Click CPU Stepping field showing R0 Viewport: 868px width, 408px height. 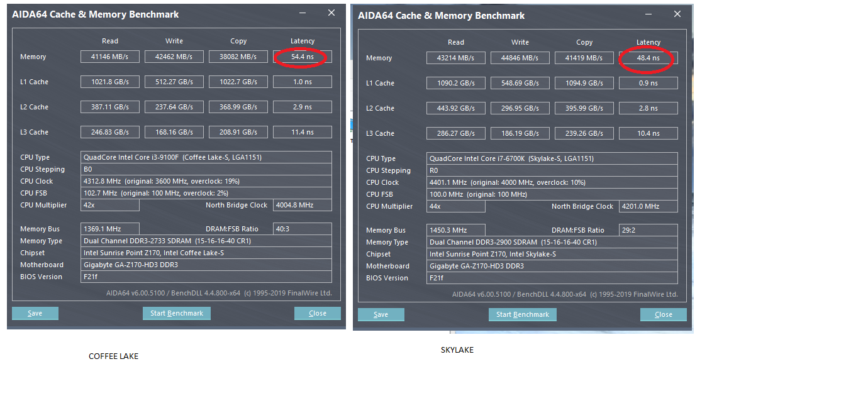pyautogui.click(x=552, y=170)
